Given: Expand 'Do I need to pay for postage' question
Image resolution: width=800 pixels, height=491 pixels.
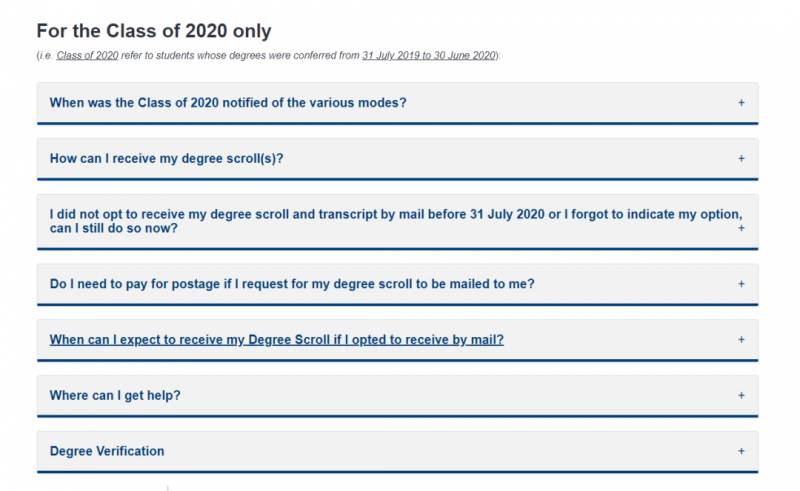Looking at the screenshot, I should pos(291,284).
